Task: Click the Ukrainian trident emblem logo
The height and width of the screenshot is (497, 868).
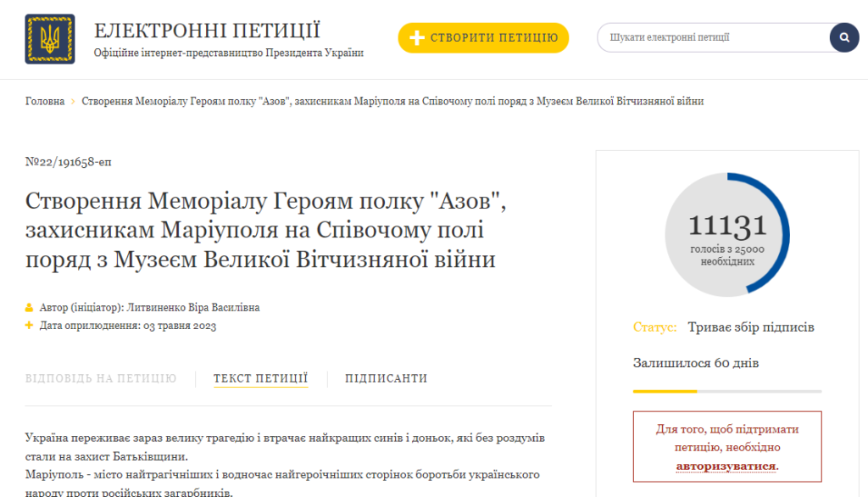Action: pos(50,39)
